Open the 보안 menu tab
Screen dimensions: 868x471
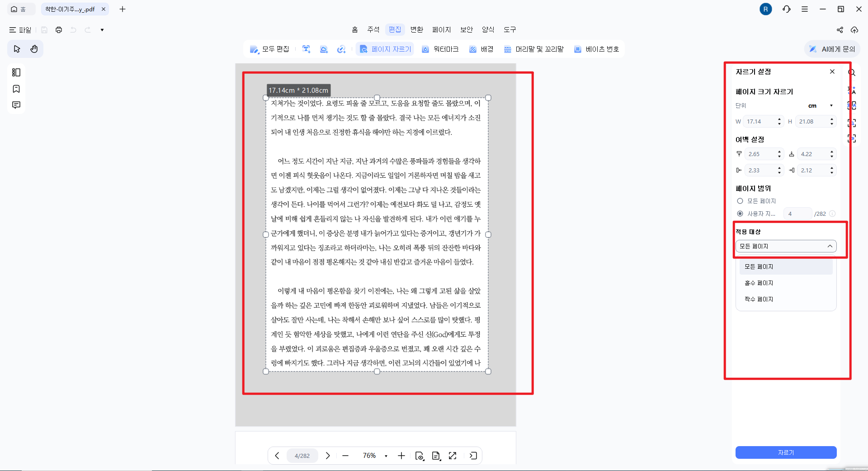(x=467, y=29)
